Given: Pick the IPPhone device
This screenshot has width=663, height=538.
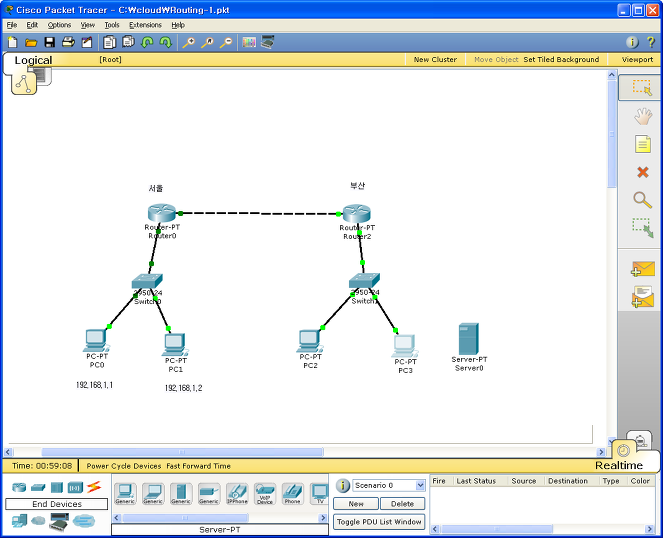Looking at the screenshot, I should click(237, 494).
